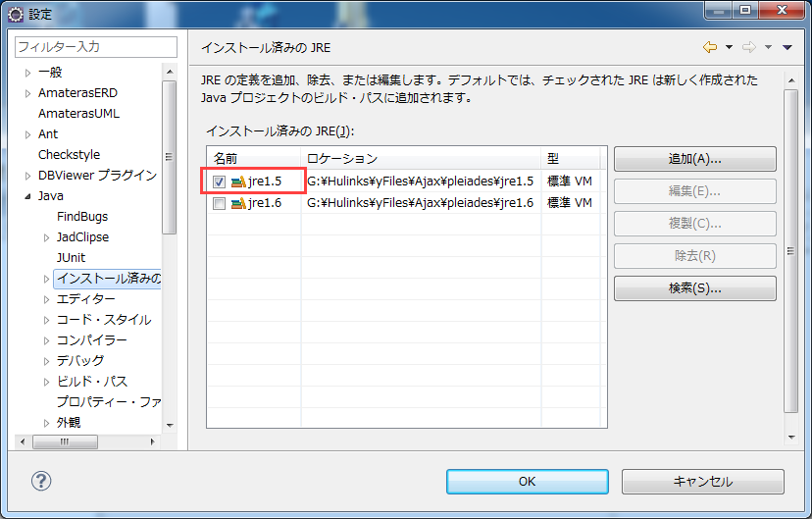Expand the Java tree node
Image resolution: width=812 pixels, height=519 pixels.
[27, 196]
